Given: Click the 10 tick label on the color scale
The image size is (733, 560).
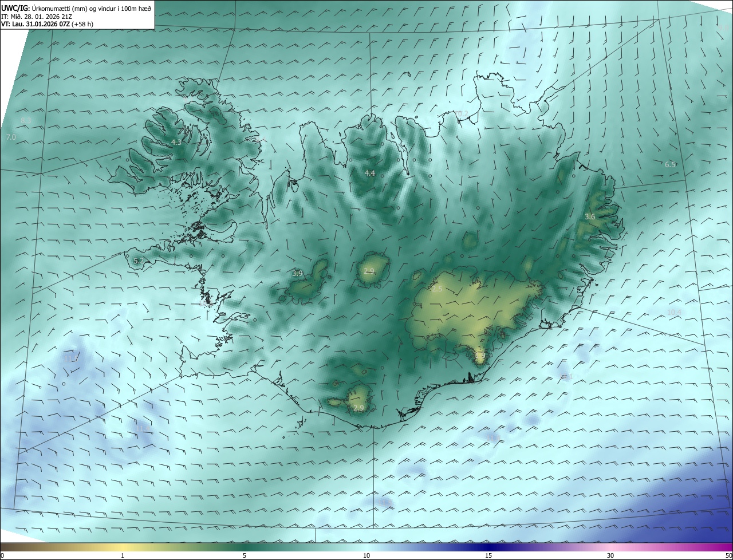Looking at the screenshot, I should click(x=366, y=555).
